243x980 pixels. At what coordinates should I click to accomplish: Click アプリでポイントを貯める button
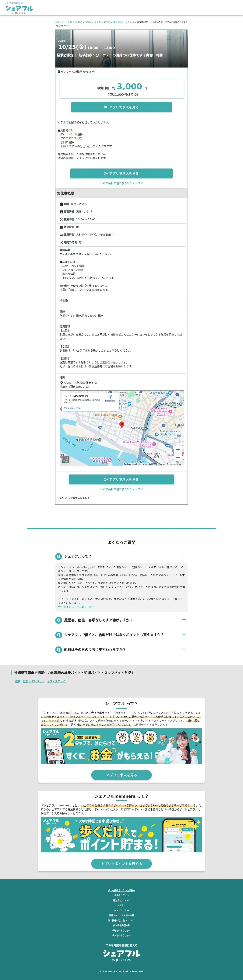click(121, 864)
